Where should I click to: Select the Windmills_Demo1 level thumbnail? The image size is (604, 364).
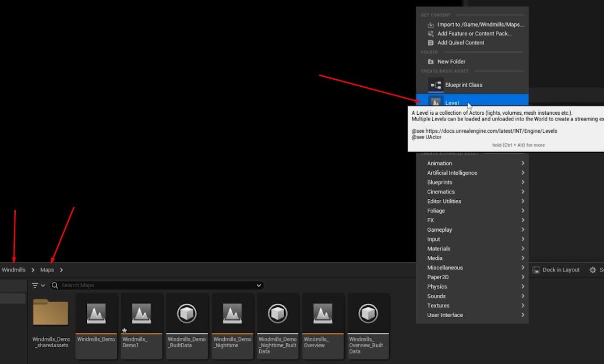pos(141,314)
